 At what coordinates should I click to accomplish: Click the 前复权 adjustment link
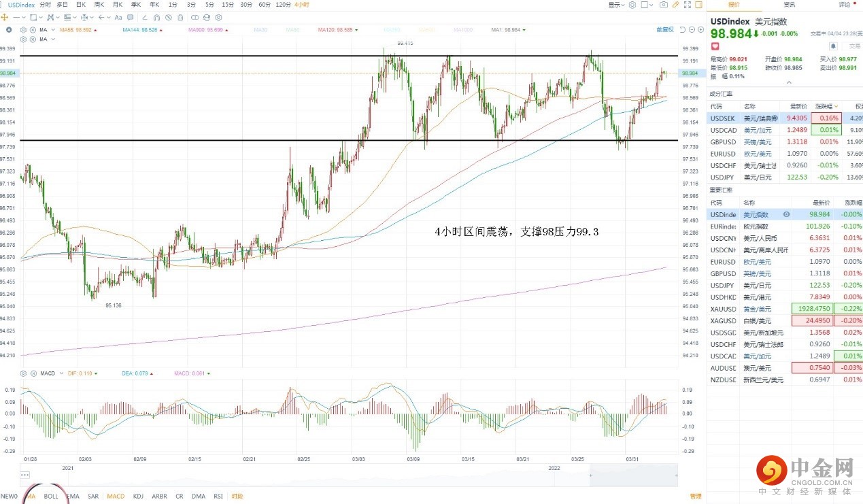pos(665,30)
